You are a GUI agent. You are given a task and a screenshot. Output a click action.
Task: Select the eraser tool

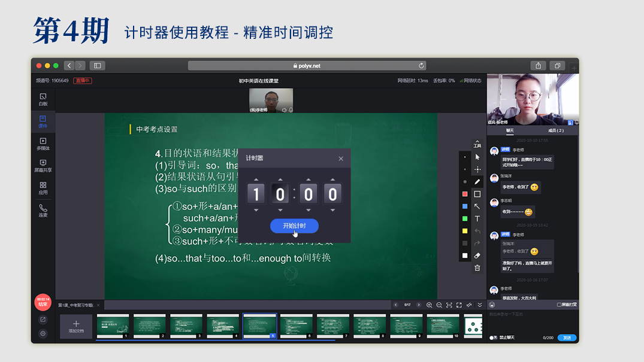tap(477, 255)
